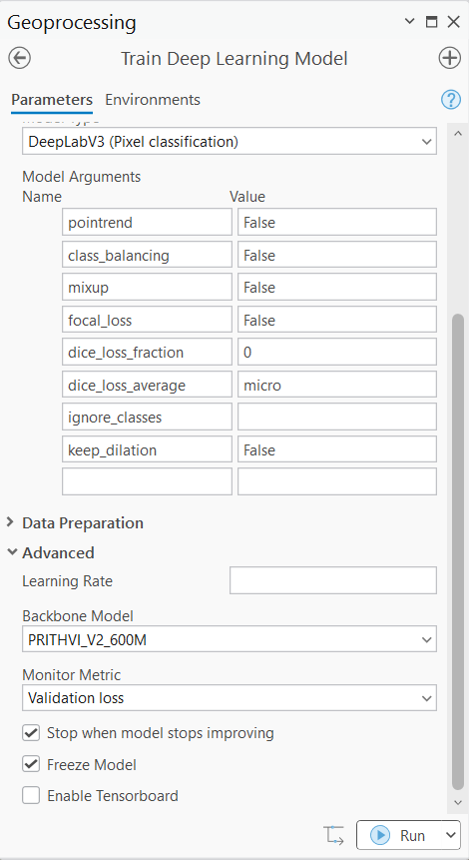Click the Run button's play icon
Screen dimensions: 469x860
point(380,835)
